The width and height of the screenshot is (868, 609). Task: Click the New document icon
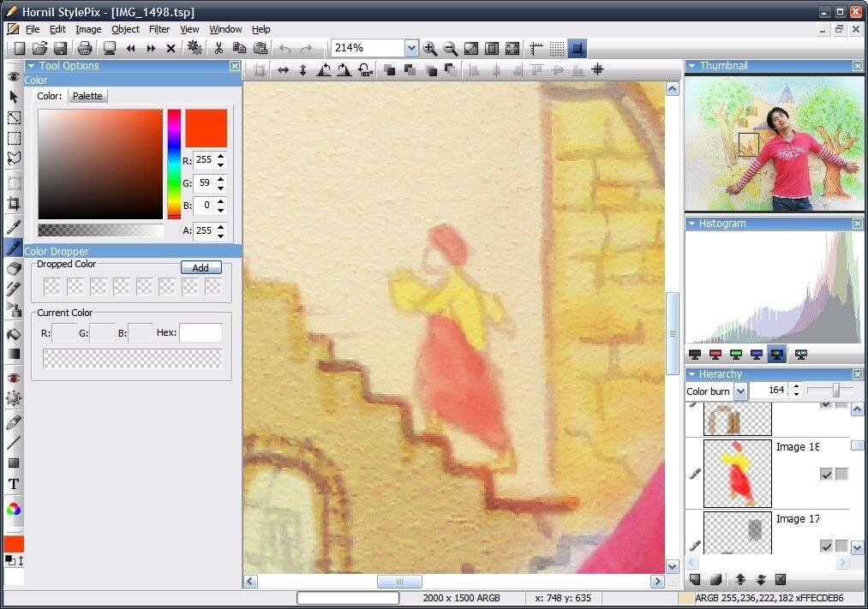[x=20, y=49]
